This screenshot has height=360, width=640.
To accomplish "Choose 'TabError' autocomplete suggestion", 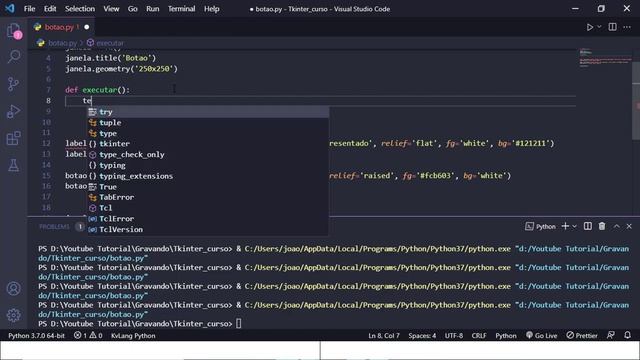I will (208, 197).
